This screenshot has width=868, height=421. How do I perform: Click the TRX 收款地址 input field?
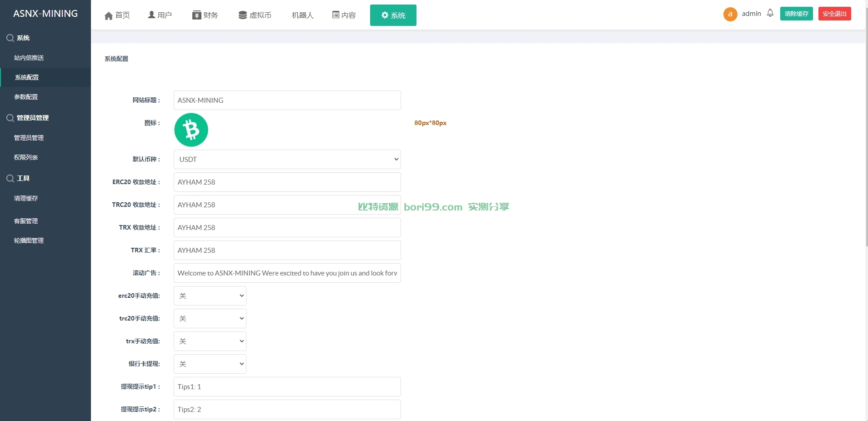[287, 228]
